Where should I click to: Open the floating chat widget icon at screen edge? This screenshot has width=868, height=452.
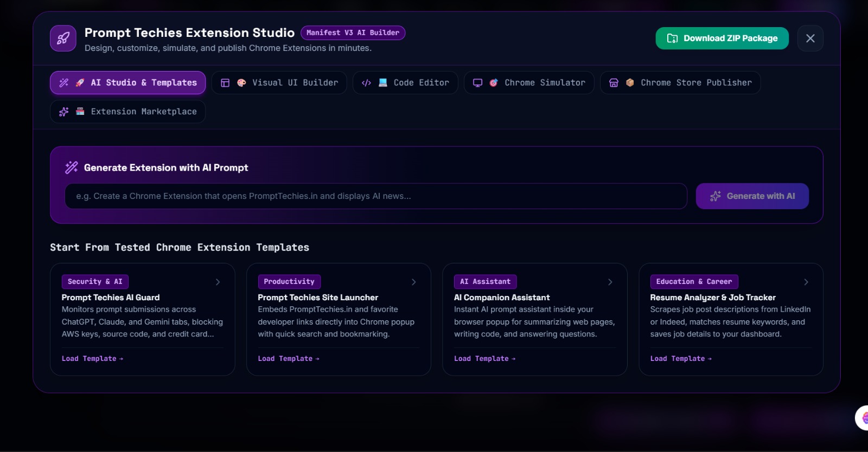(x=862, y=418)
